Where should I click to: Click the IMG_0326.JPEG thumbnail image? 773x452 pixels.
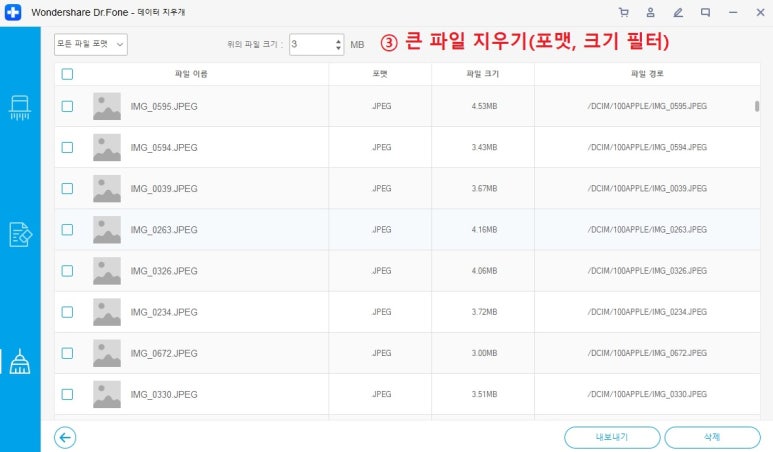(107, 270)
